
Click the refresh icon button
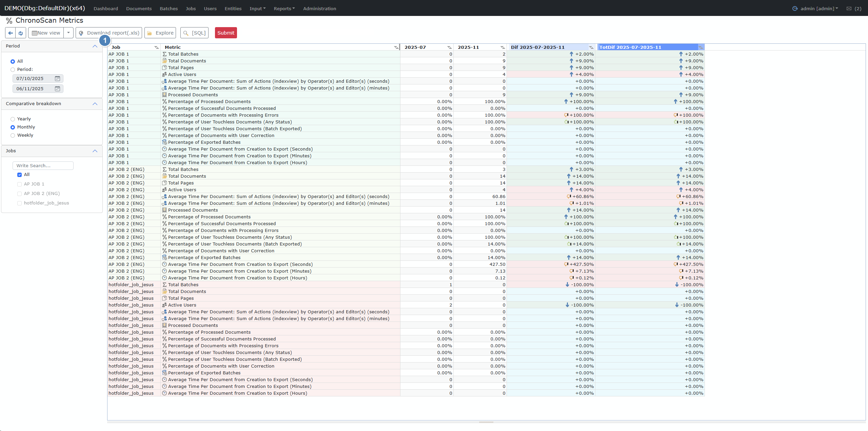21,33
